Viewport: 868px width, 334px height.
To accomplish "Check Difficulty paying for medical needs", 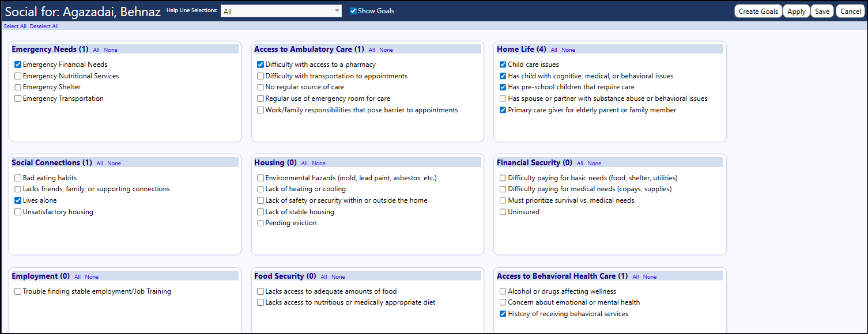I will tap(503, 189).
